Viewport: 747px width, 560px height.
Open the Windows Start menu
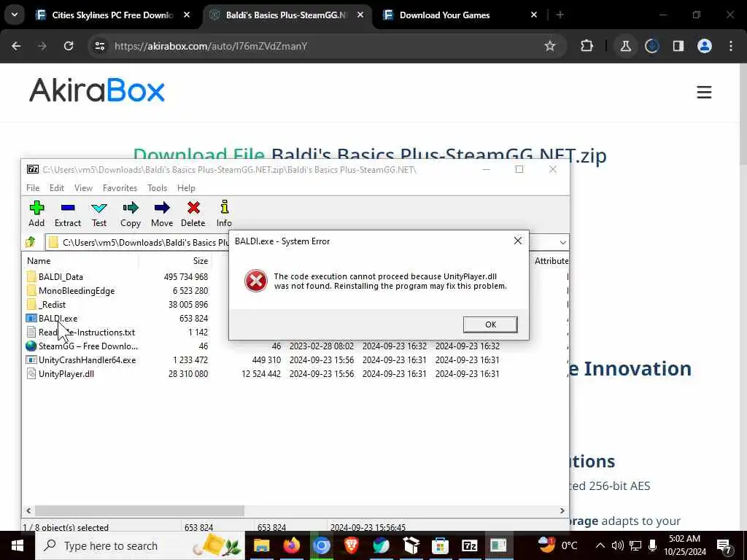click(x=18, y=545)
